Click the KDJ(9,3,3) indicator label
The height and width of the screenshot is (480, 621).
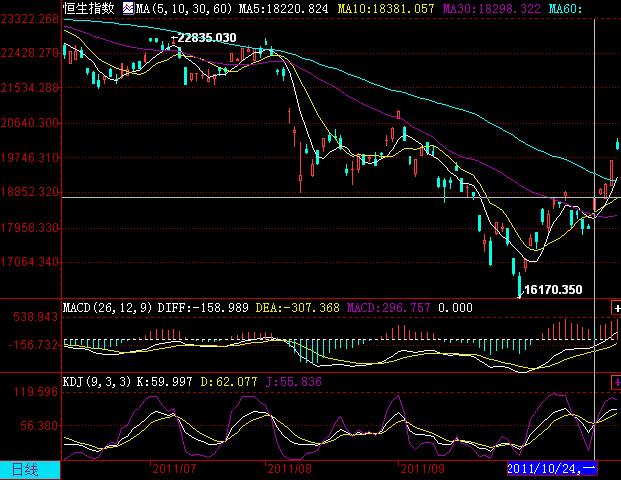pyautogui.click(x=97, y=382)
